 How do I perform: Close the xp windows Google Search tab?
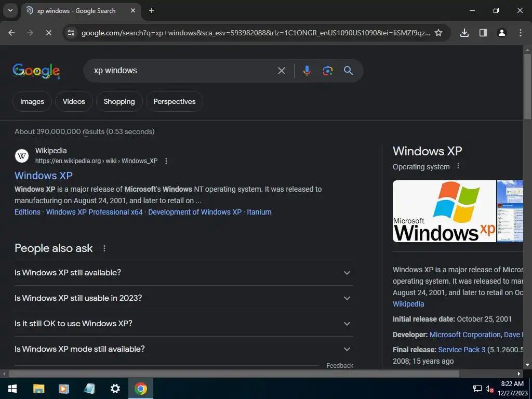133,10
